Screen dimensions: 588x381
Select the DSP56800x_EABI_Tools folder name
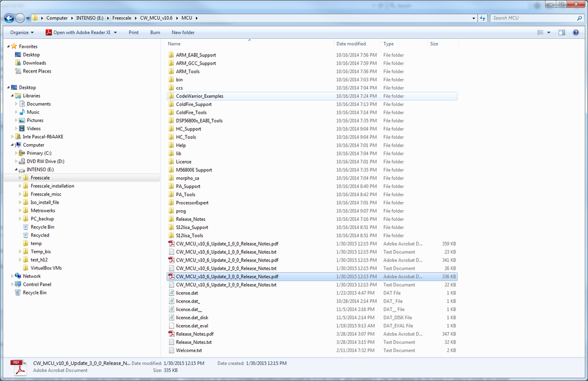[x=199, y=121]
